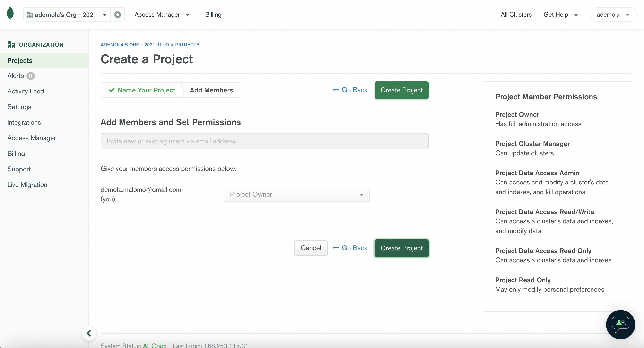Click the Alerts count badge

[30, 76]
